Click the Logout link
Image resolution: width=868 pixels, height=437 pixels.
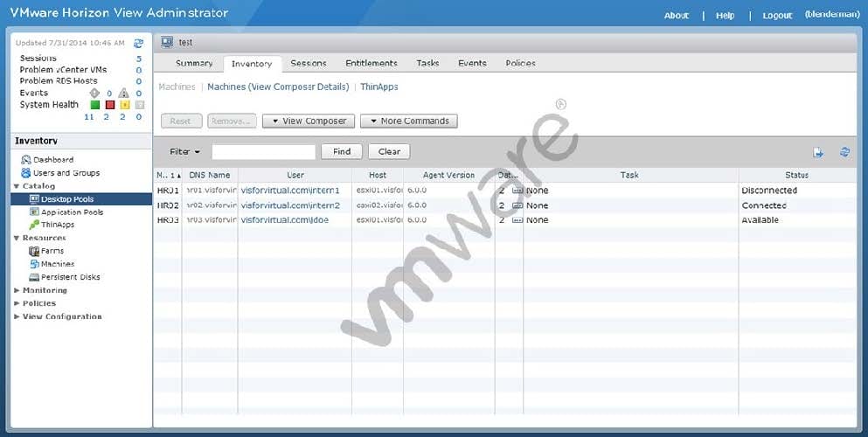coord(777,16)
